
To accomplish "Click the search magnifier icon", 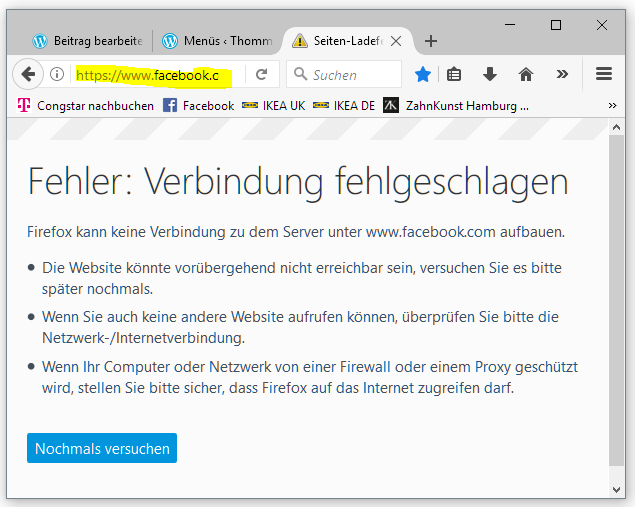I will click(x=300, y=74).
